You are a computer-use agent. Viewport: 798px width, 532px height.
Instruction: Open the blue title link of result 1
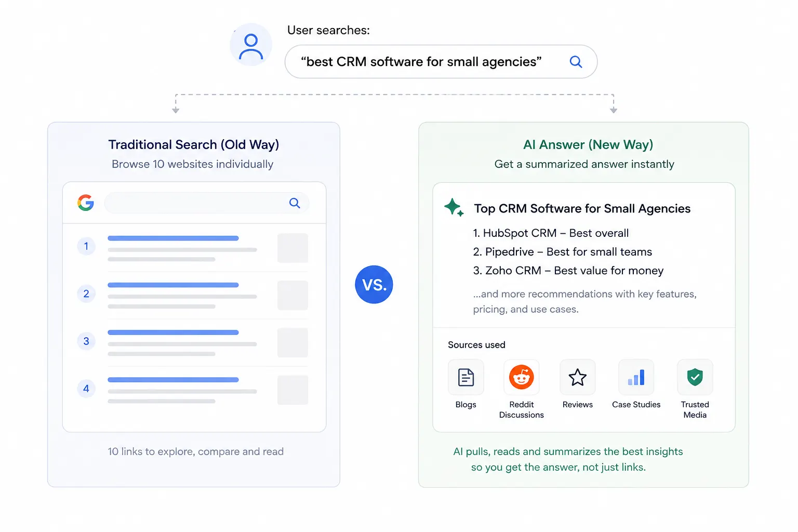click(x=173, y=238)
